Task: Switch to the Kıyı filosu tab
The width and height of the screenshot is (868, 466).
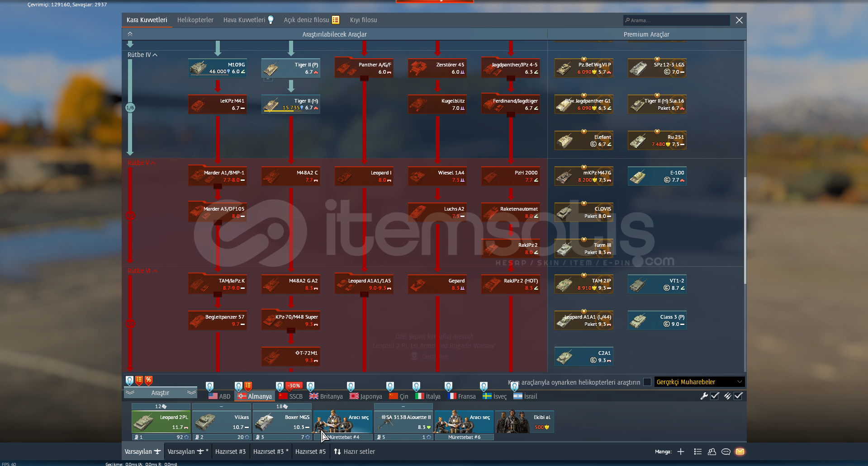Action: pos(363,20)
